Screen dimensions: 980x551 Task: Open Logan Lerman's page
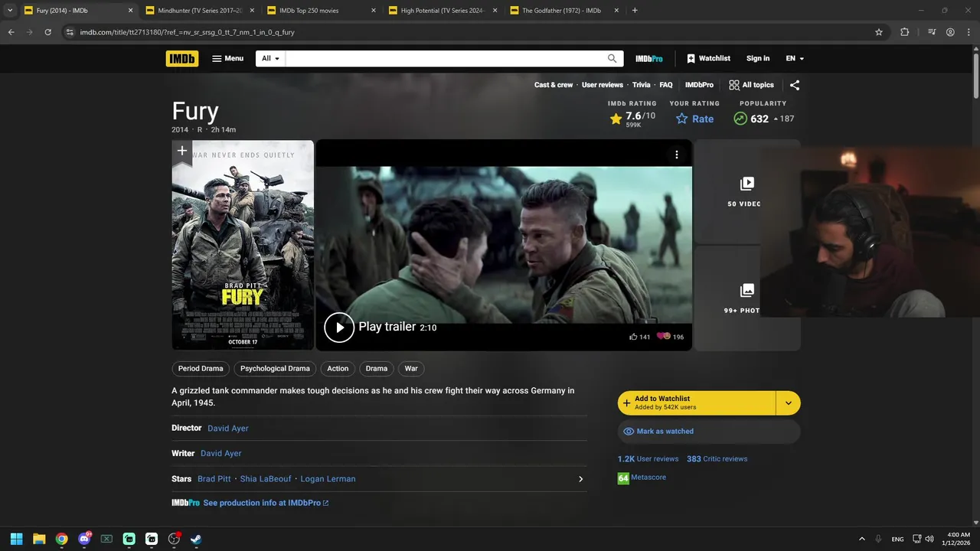[328, 479]
